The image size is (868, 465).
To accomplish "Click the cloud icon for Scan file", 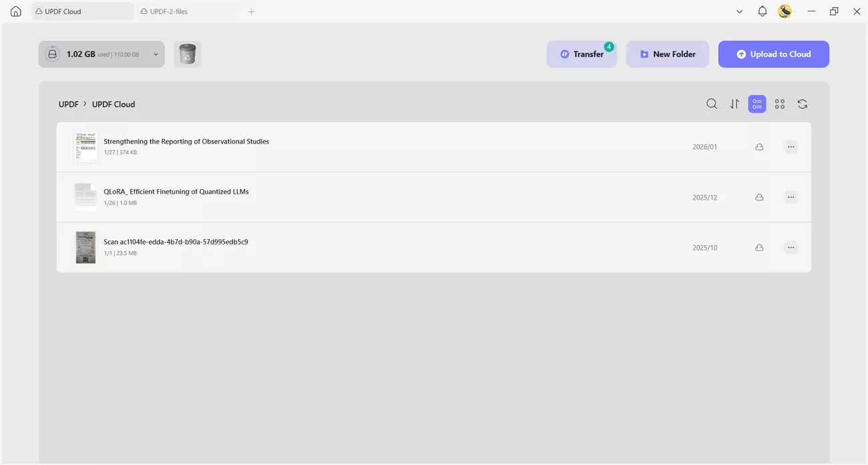I will 759,247.
